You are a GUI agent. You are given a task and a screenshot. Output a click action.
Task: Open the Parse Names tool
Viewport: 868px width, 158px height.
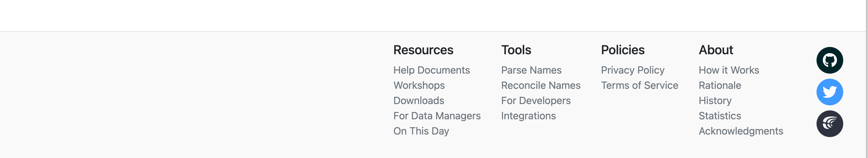coord(531,70)
